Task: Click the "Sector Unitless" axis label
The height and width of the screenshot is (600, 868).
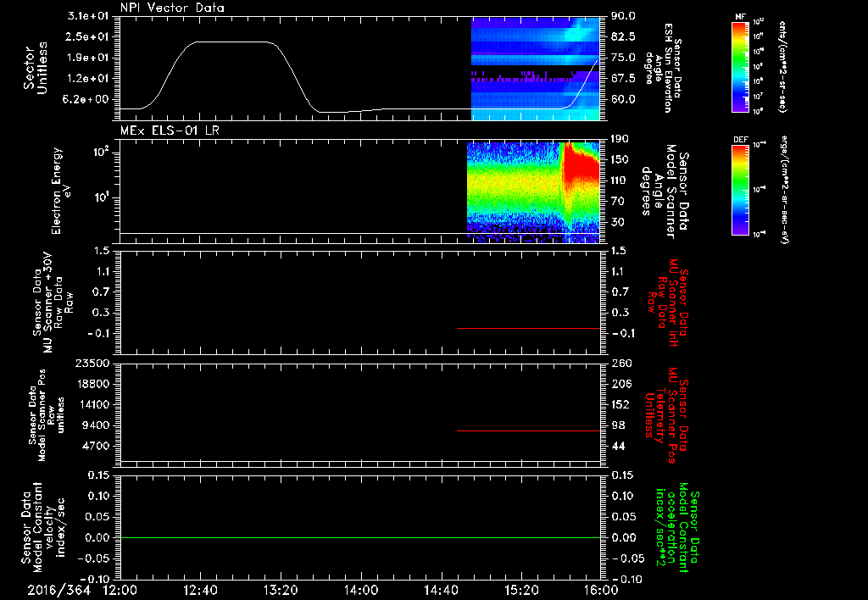Action: (36, 68)
